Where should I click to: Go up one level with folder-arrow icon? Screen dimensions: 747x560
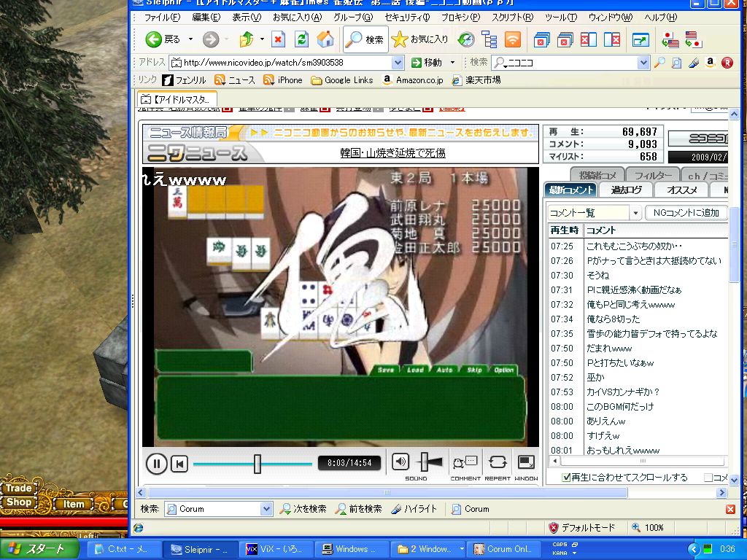pos(247,39)
